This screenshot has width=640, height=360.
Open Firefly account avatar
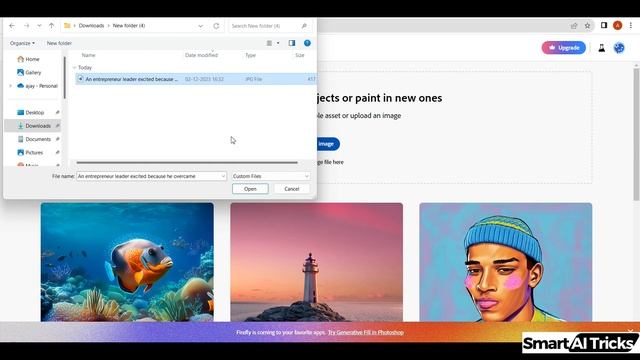[619, 48]
